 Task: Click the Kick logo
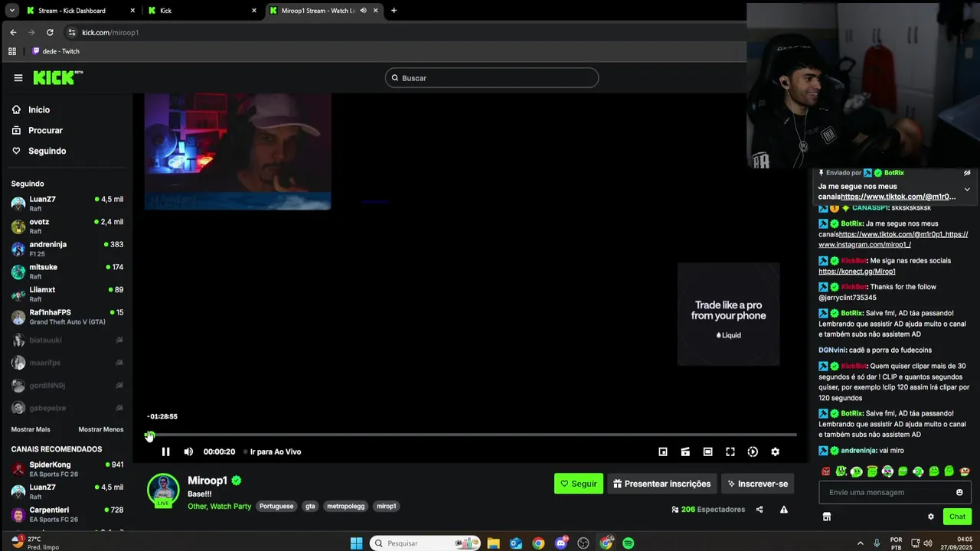click(x=57, y=77)
